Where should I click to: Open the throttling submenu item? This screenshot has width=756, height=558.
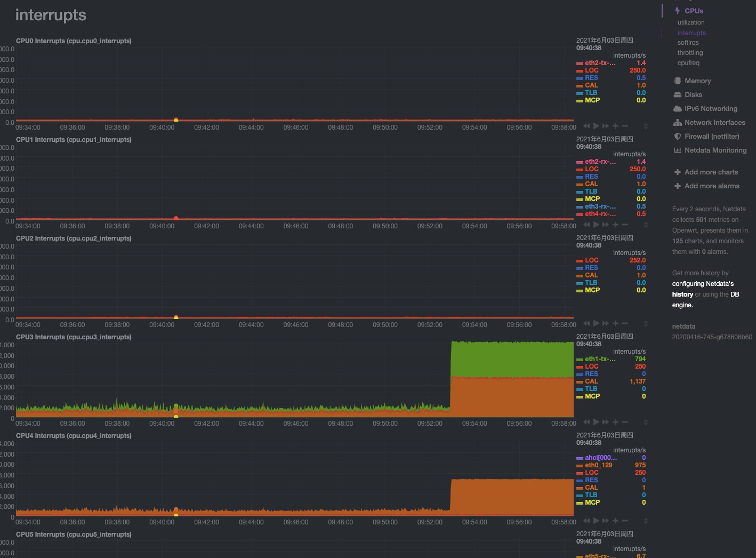[x=690, y=53]
